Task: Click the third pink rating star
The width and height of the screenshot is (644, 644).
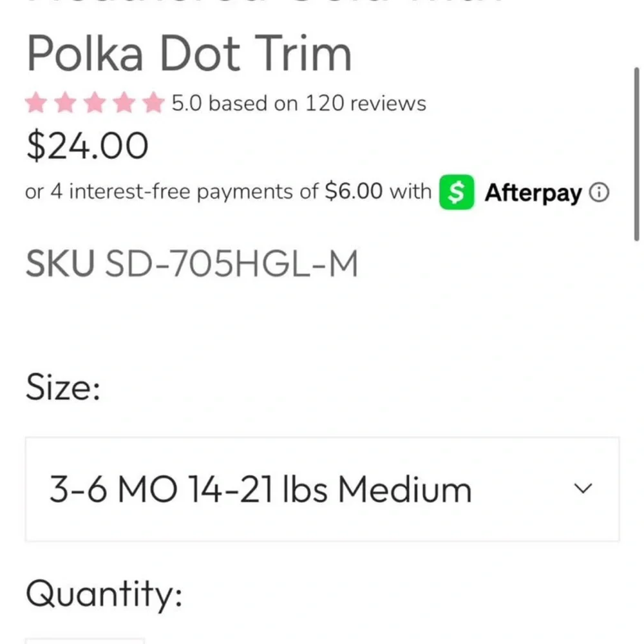Action: click(x=95, y=102)
